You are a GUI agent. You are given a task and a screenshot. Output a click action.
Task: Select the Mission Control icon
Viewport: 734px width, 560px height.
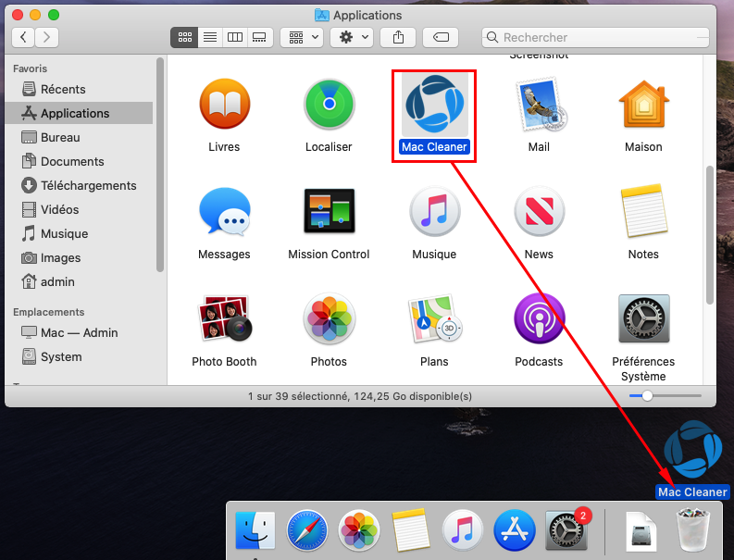pyautogui.click(x=330, y=211)
